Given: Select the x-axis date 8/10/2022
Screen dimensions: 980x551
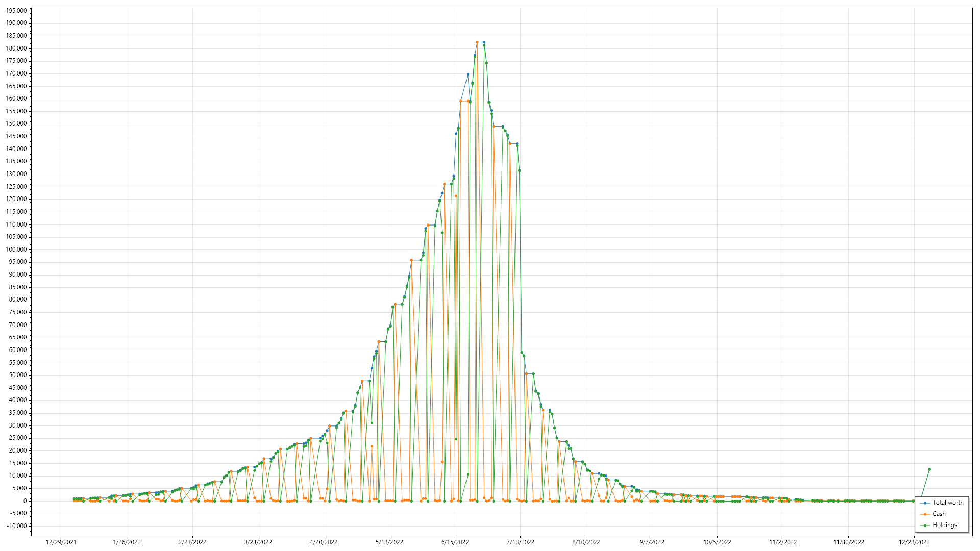Looking at the screenshot, I should (586, 542).
